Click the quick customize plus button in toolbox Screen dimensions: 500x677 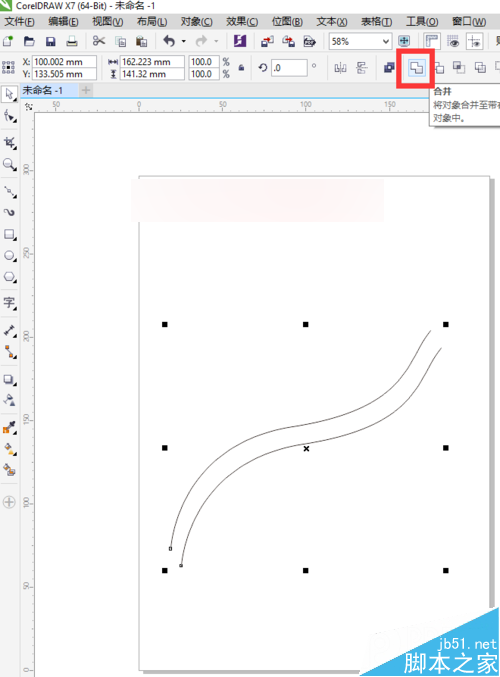coord(9,502)
